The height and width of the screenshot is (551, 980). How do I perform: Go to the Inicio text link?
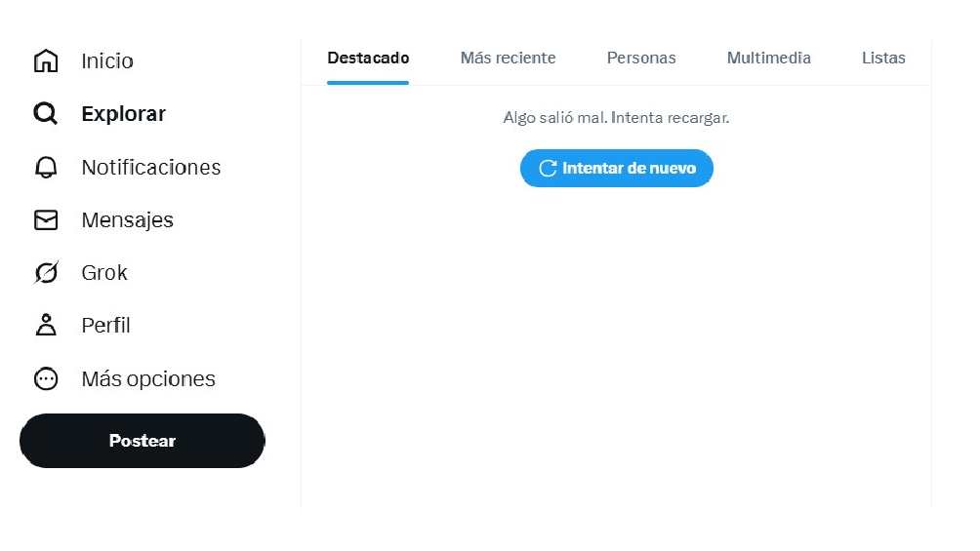pos(107,60)
